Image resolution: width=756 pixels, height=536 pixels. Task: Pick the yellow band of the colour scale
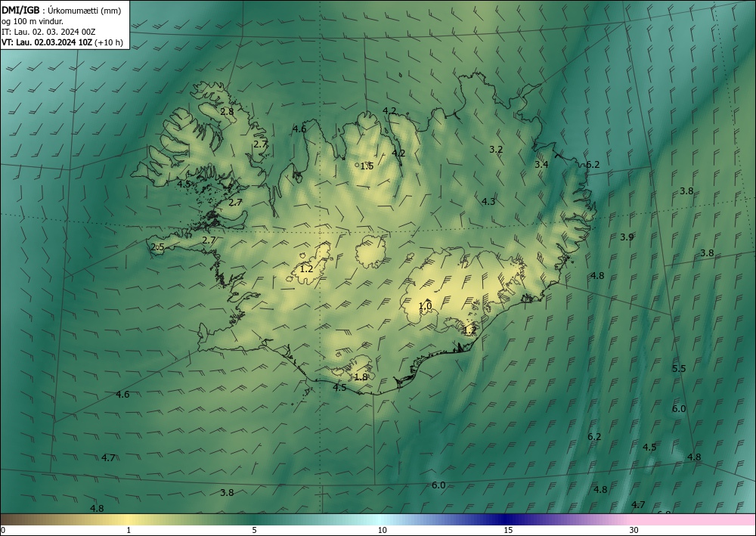[x=129, y=519]
